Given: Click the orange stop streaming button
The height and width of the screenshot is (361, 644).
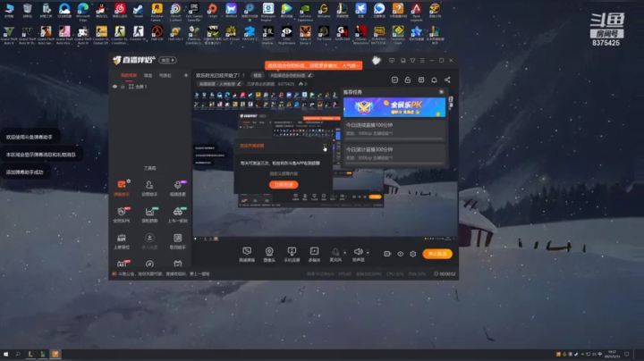Looking at the screenshot, I should tap(437, 254).
